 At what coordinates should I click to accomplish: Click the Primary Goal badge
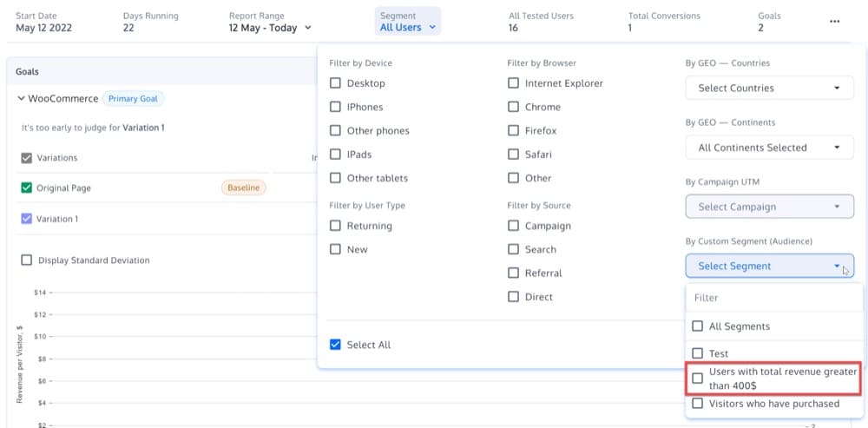coord(133,99)
